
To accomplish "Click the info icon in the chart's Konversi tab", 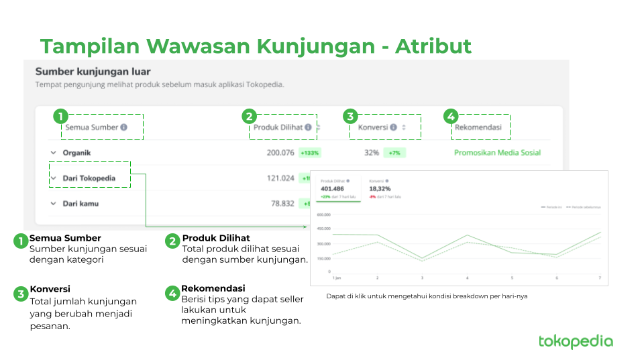I will 387,180.
